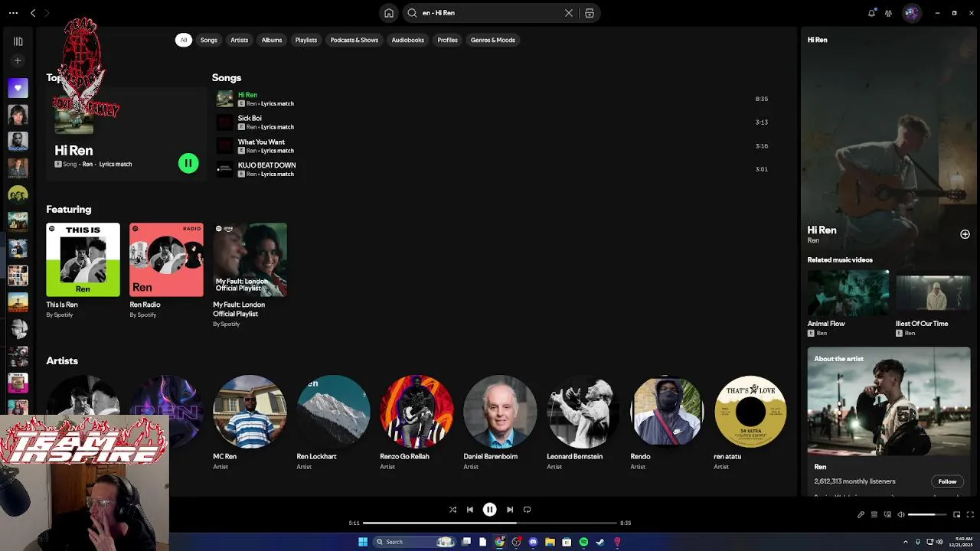Open the Sick Boi song row

[492, 122]
